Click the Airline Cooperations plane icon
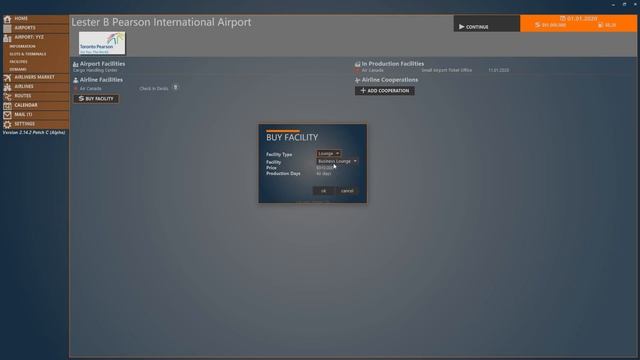This screenshot has height=360, width=640. (x=358, y=80)
